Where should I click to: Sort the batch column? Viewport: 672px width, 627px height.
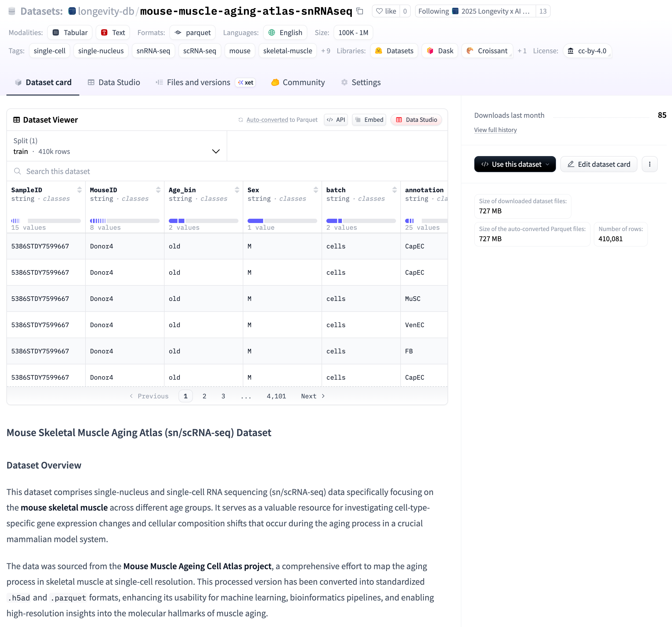[394, 190]
